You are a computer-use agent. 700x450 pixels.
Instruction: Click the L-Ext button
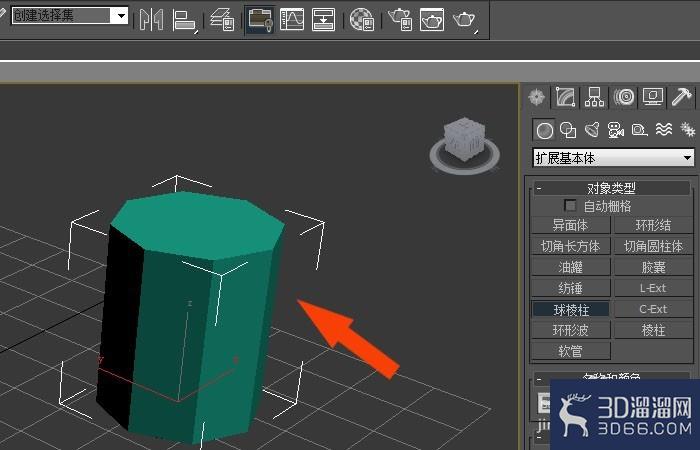tap(654, 288)
